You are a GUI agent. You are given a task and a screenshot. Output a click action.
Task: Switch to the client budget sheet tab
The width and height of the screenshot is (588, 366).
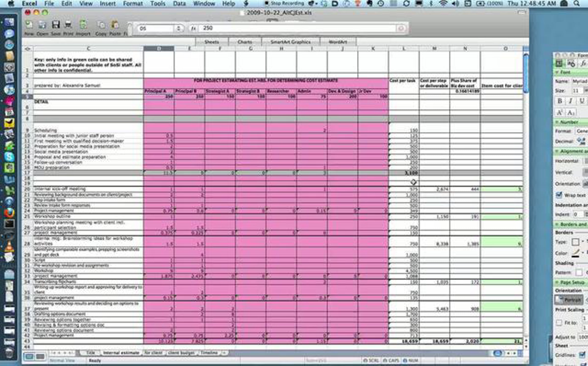[x=181, y=353]
